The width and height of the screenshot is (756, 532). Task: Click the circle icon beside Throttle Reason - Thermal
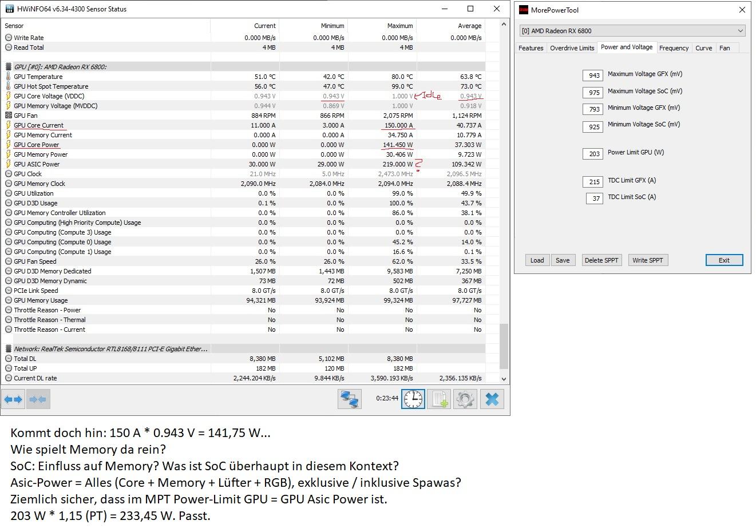[x=9, y=320]
